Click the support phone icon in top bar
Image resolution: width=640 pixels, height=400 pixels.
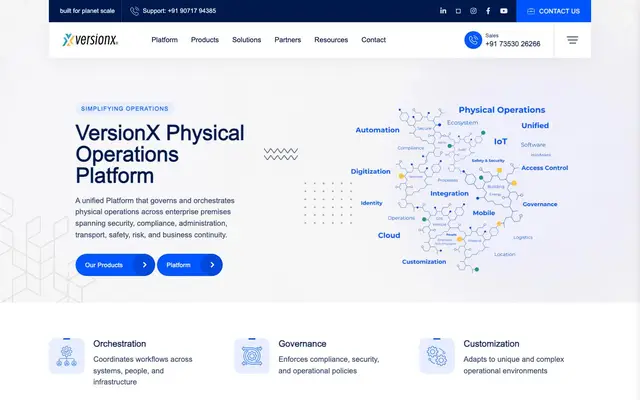134,11
